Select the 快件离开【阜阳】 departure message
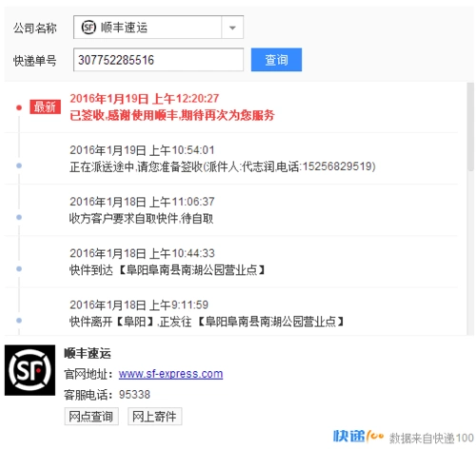The height and width of the screenshot is (449, 476). [x=207, y=322]
